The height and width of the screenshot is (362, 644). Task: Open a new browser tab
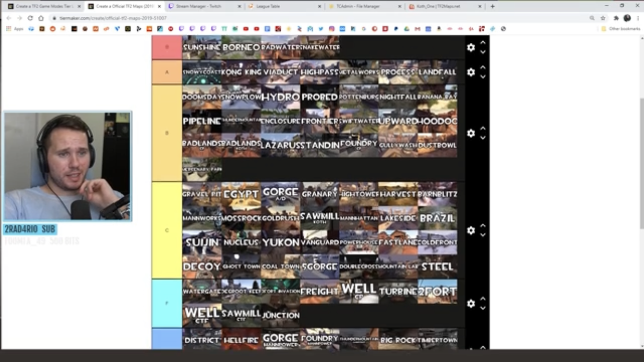(x=492, y=6)
